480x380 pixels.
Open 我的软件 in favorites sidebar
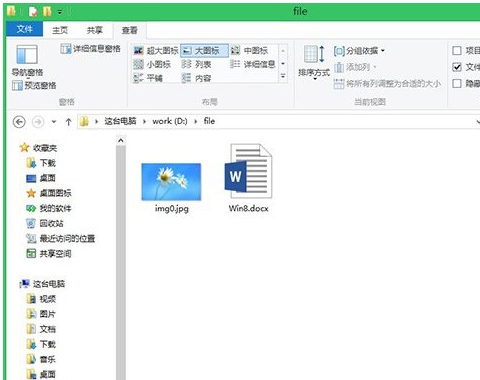point(49,208)
